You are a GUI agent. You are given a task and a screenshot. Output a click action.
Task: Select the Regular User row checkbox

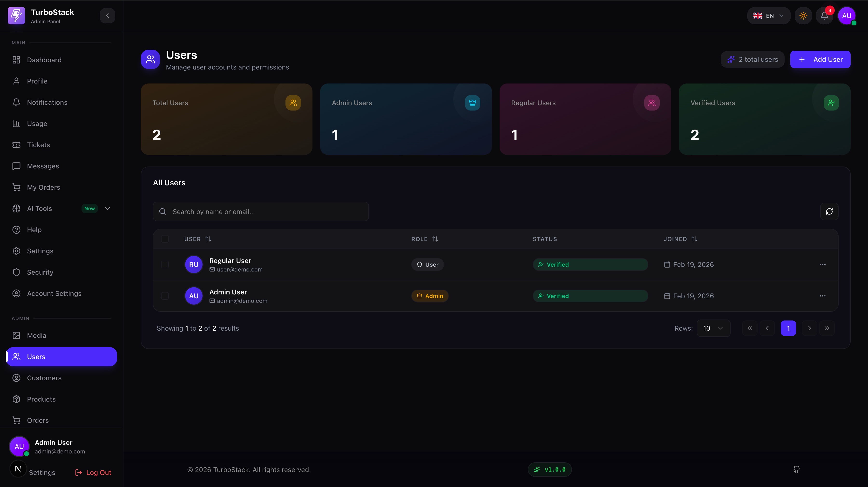(165, 265)
